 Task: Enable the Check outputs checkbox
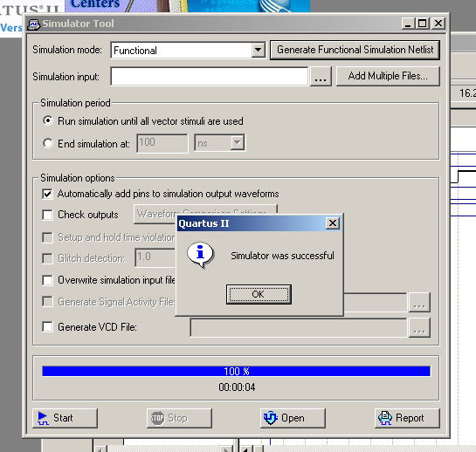pyautogui.click(x=47, y=215)
